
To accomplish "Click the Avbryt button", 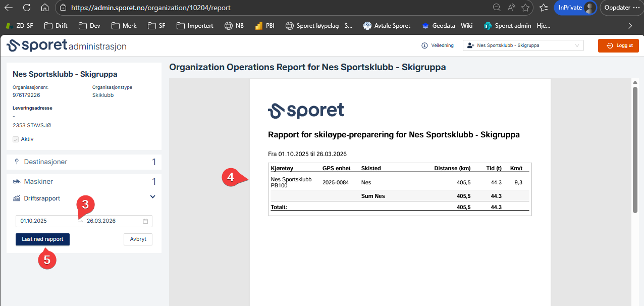I will pos(138,239).
